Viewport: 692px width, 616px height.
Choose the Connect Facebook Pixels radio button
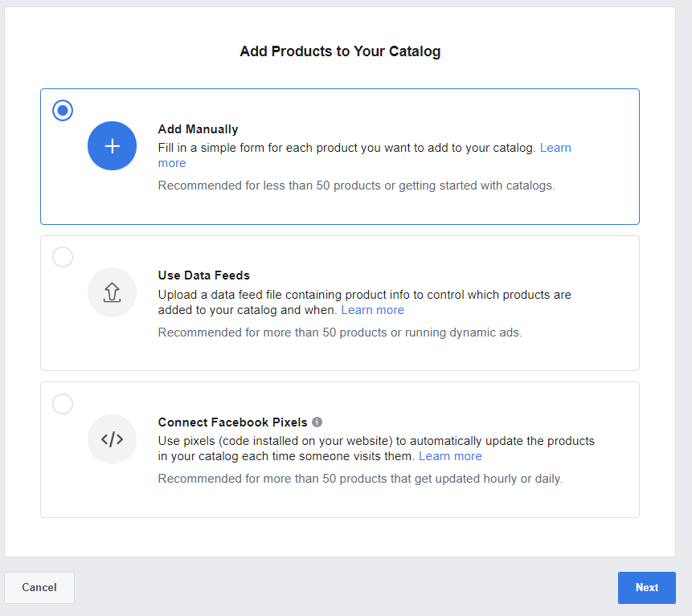pyautogui.click(x=63, y=403)
